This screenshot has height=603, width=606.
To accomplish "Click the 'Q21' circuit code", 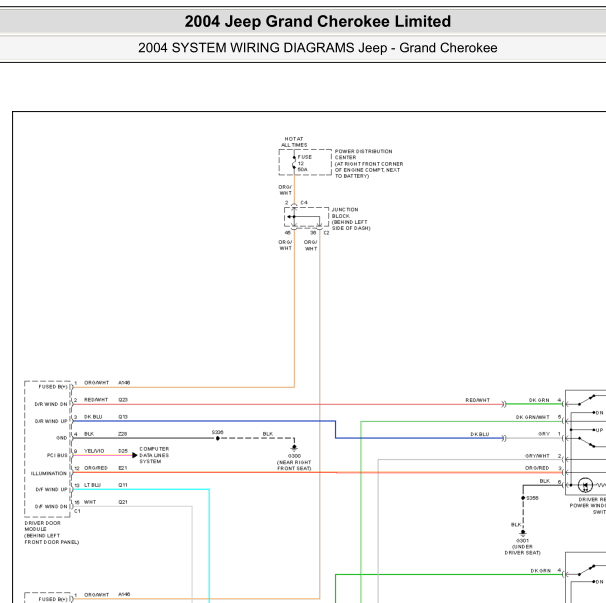I will (123, 502).
